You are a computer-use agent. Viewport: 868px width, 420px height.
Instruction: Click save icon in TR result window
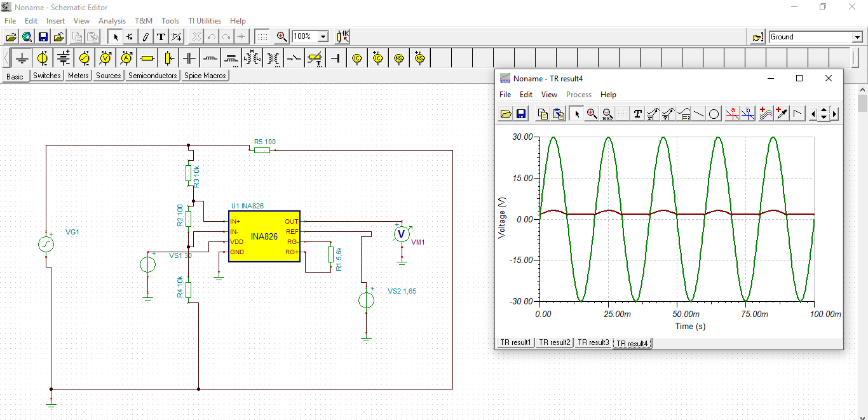coord(521,114)
